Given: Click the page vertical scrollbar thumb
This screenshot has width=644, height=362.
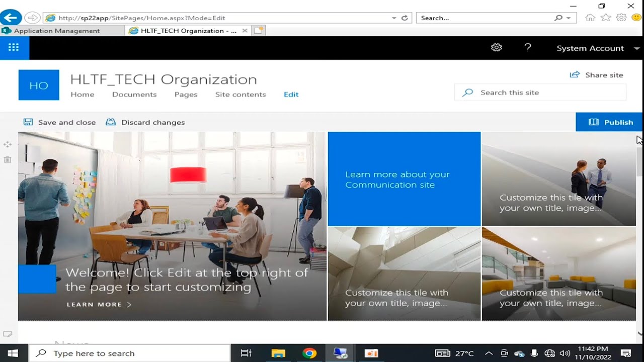Looking at the screenshot, I should (640, 161).
